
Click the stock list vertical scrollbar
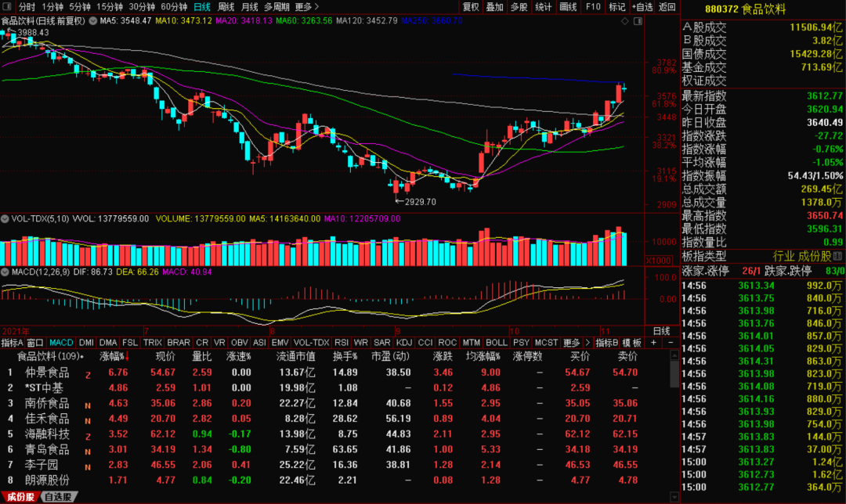(674, 373)
